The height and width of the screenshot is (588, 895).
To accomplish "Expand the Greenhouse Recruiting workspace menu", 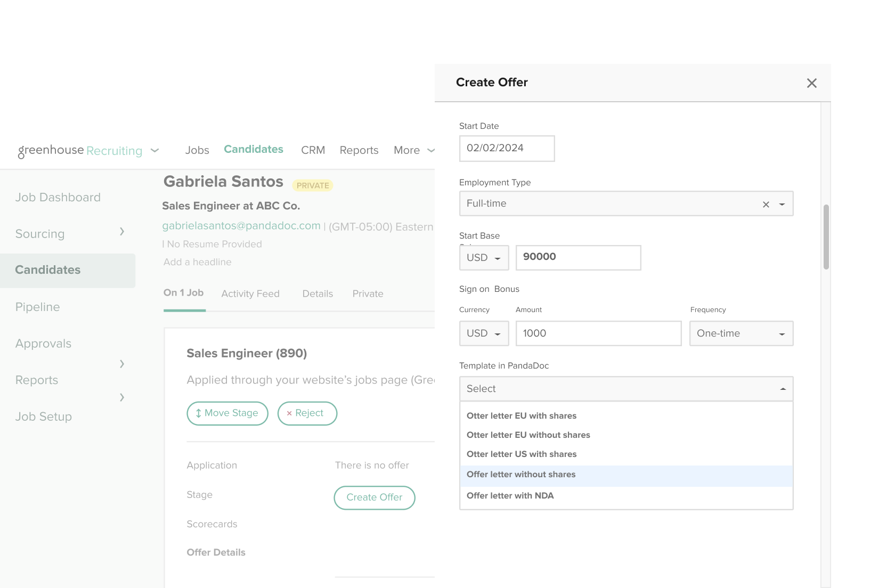I will (154, 151).
